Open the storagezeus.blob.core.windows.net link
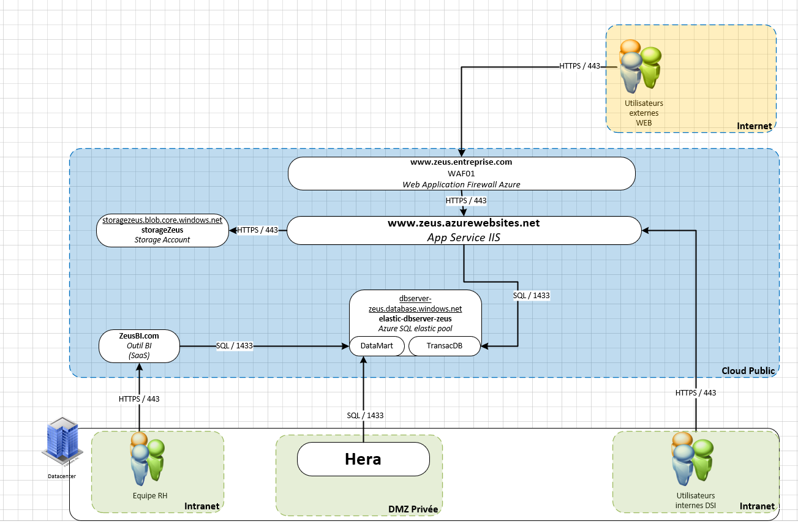The image size is (798, 532). tap(162, 220)
